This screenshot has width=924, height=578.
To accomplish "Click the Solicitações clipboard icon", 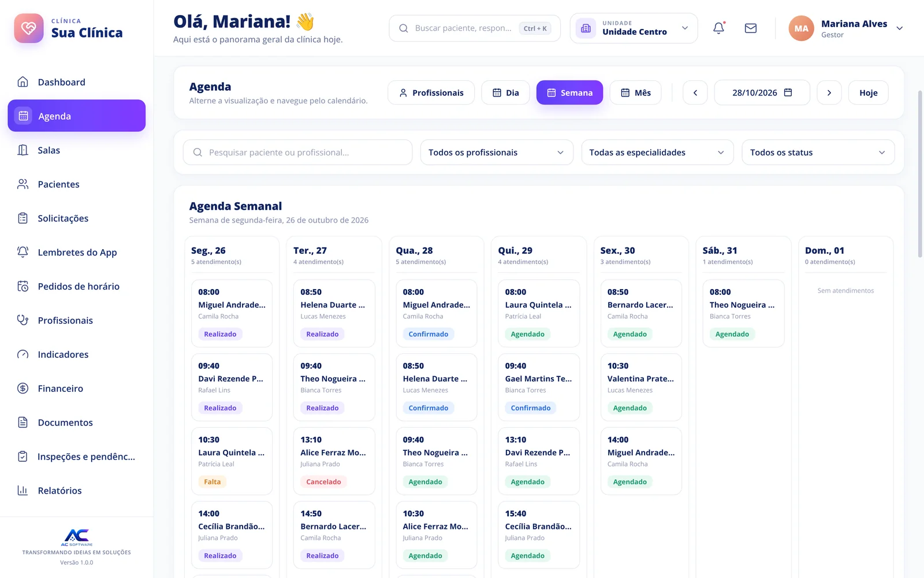I will [23, 218].
